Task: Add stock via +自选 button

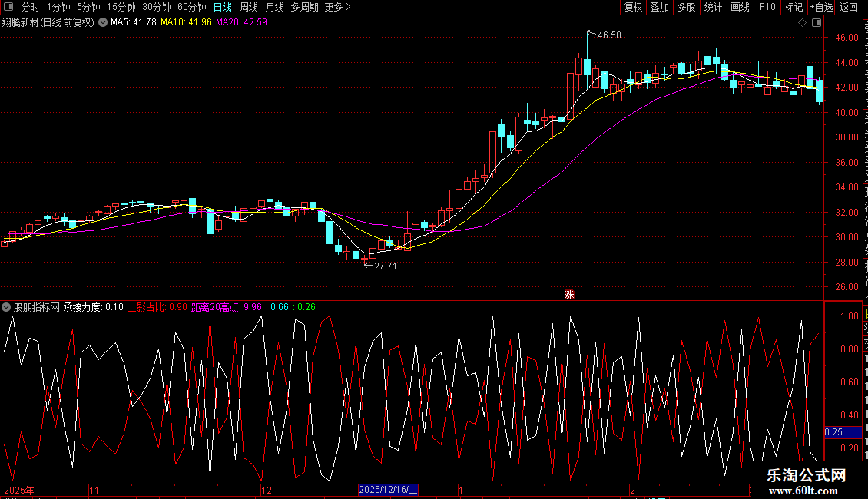Action: click(821, 7)
